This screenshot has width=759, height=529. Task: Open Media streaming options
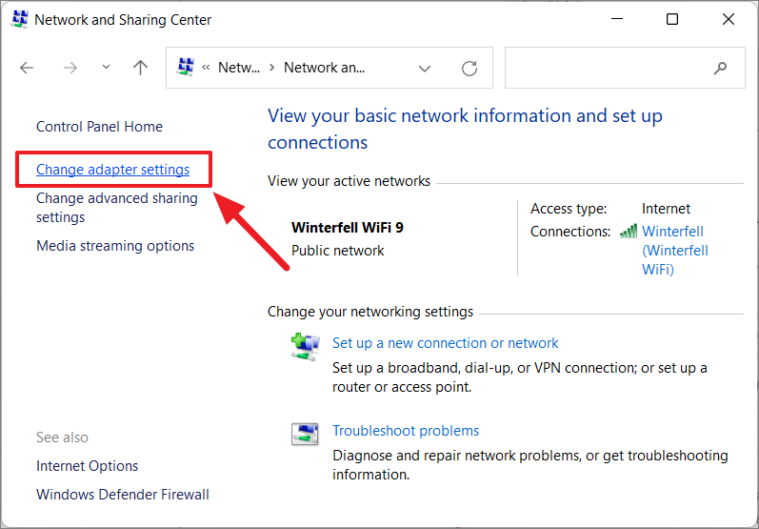pos(115,246)
